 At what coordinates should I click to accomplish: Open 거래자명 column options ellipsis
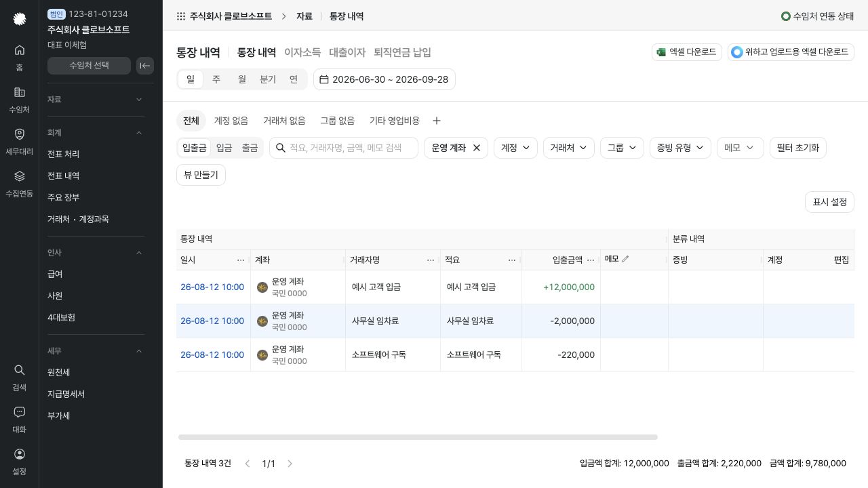[431, 260]
